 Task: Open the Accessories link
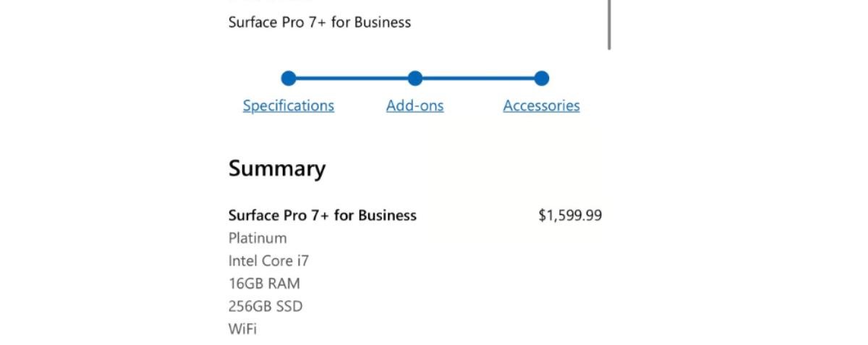[541, 106]
